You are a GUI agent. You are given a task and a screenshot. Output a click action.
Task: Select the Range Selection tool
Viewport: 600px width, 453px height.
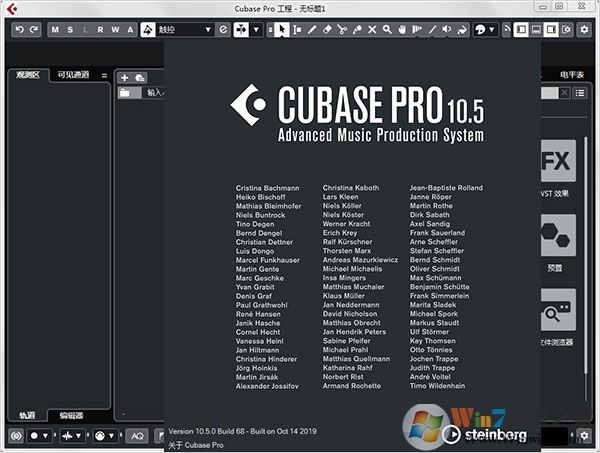click(x=297, y=29)
